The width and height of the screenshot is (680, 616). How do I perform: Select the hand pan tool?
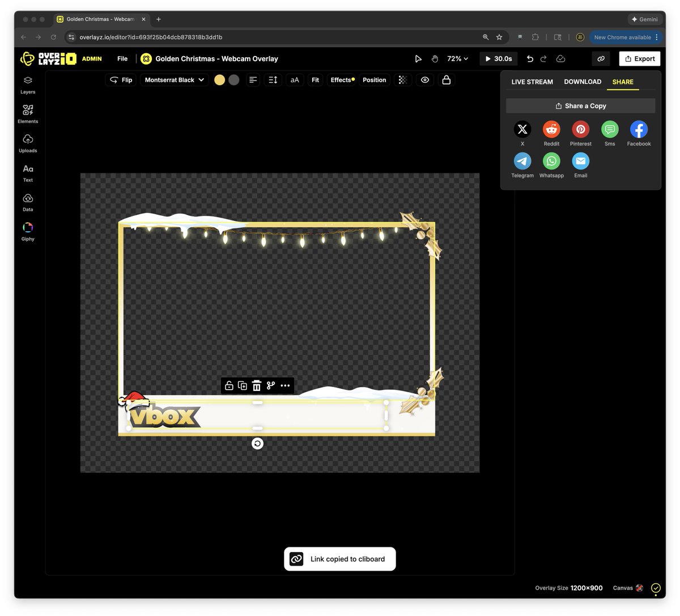(x=435, y=59)
